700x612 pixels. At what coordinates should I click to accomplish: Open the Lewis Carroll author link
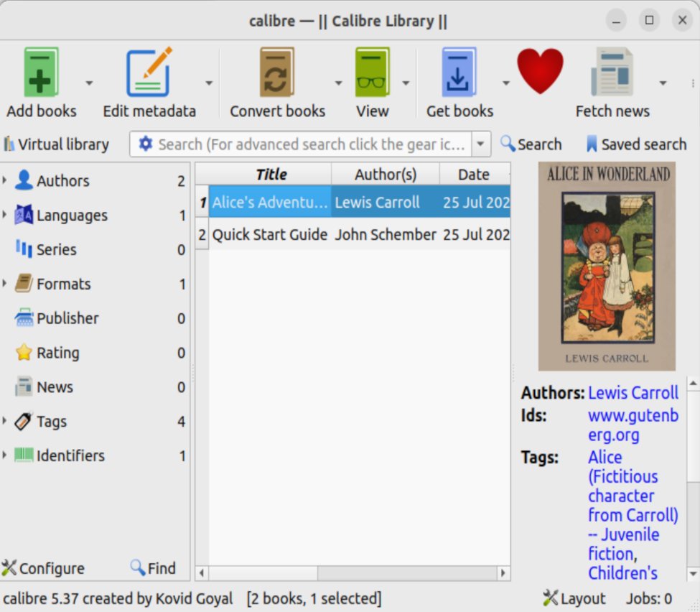(633, 393)
